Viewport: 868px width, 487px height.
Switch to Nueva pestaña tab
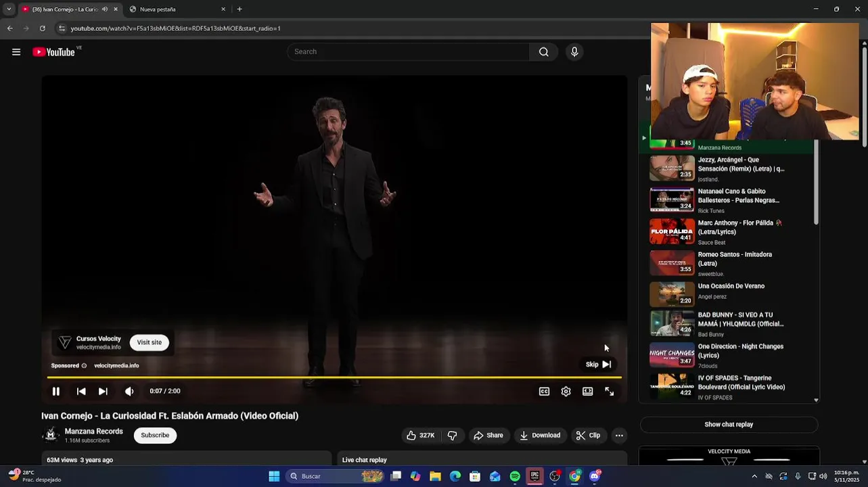pyautogui.click(x=178, y=9)
